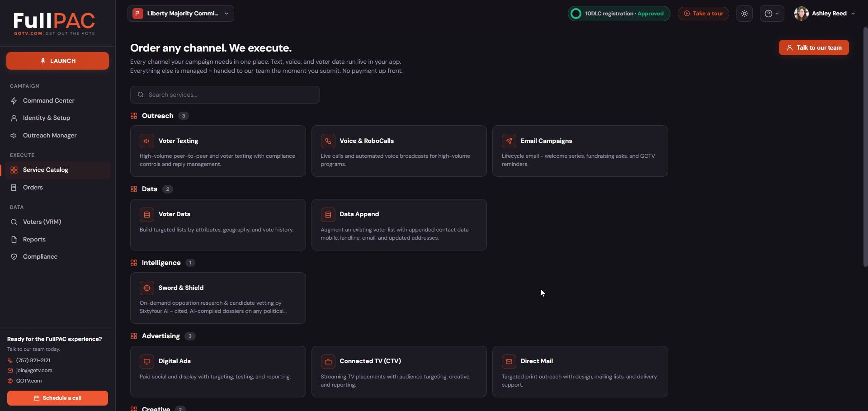868x411 pixels.
Task: Start the Take a tour walkthrough
Action: click(x=703, y=14)
